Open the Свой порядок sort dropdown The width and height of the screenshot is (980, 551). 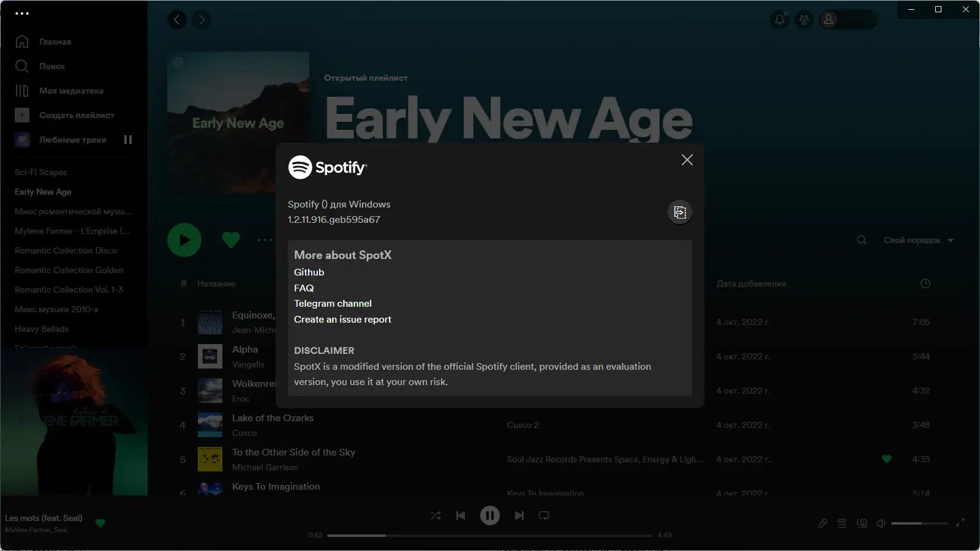[x=919, y=240]
